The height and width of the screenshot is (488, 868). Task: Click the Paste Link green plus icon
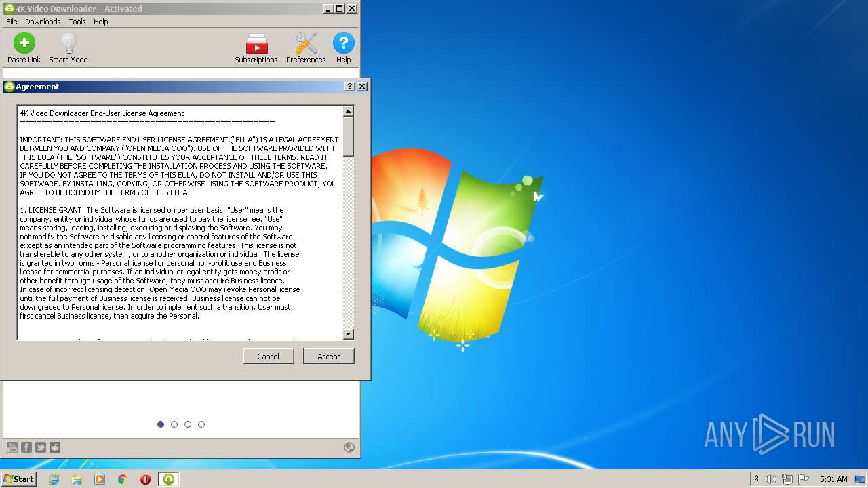[24, 43]
